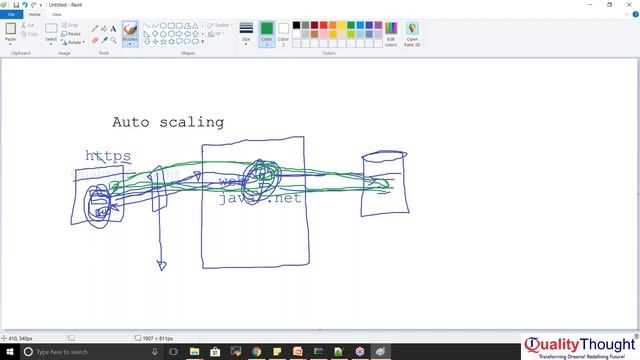Viewport: 640px width, 360px height.
Task: Select Color 2 background swatch
Action: (284, 34)
